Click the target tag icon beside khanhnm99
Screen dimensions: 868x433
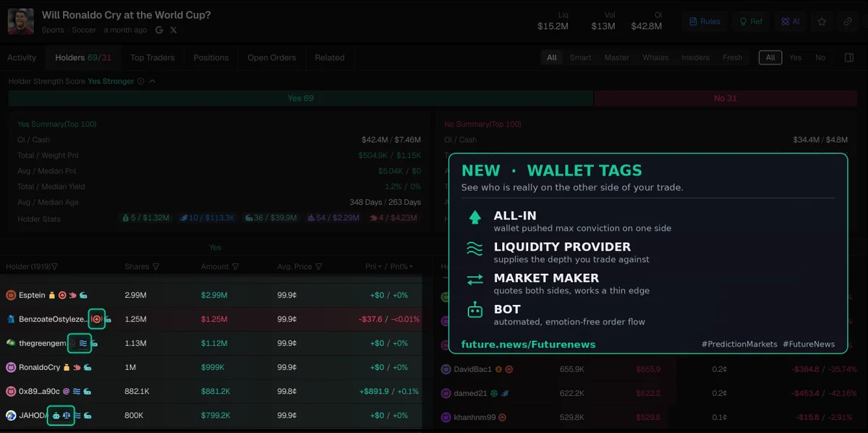click(x=503, y=417)
